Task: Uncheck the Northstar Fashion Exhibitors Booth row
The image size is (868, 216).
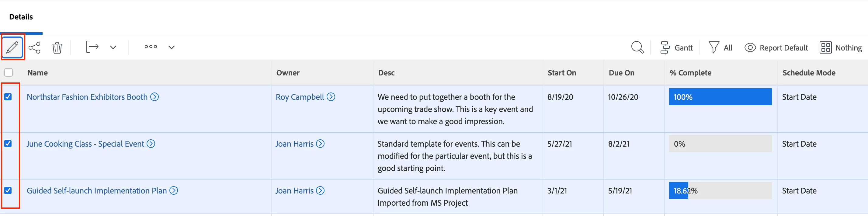Action: [x=8, y=97]
